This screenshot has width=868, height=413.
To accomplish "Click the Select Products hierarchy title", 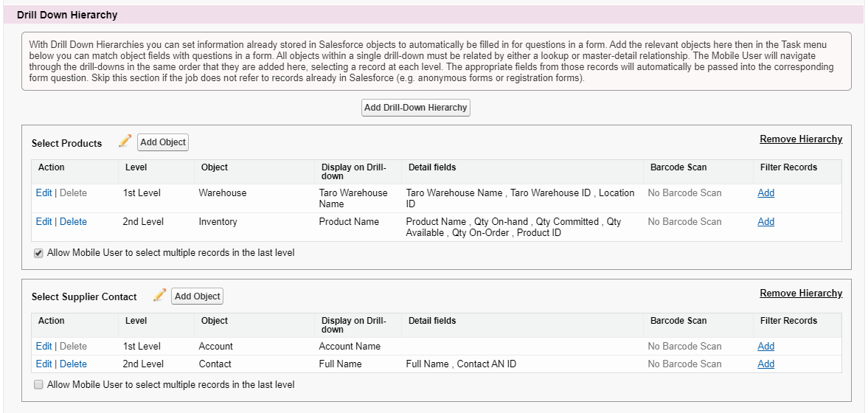I will 66,143.
